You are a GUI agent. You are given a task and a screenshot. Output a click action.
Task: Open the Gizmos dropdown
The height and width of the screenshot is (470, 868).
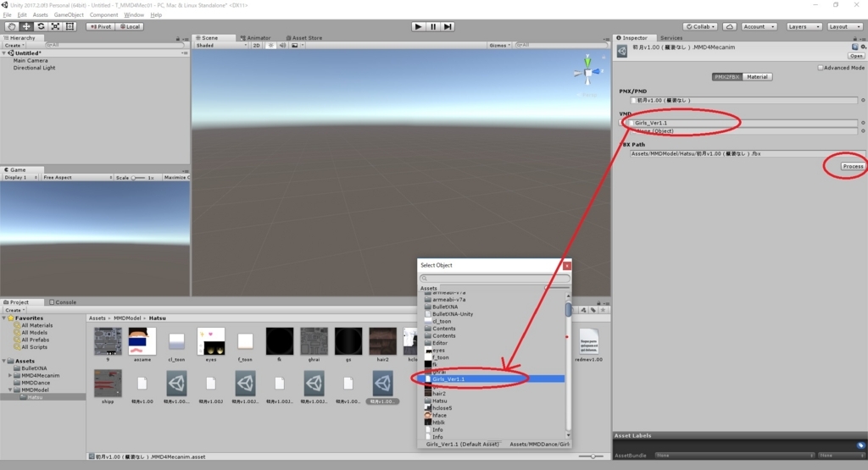tap(499, 46)
